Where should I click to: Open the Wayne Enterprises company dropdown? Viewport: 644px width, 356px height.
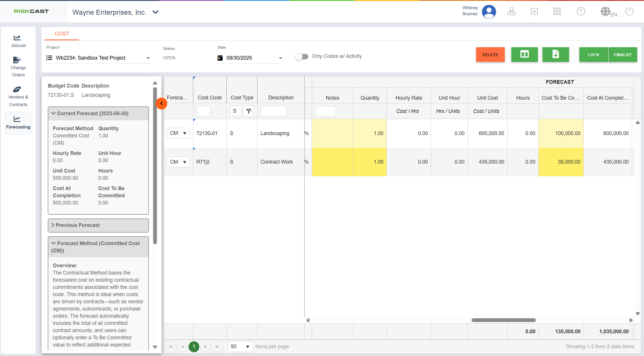click(155, 12)
